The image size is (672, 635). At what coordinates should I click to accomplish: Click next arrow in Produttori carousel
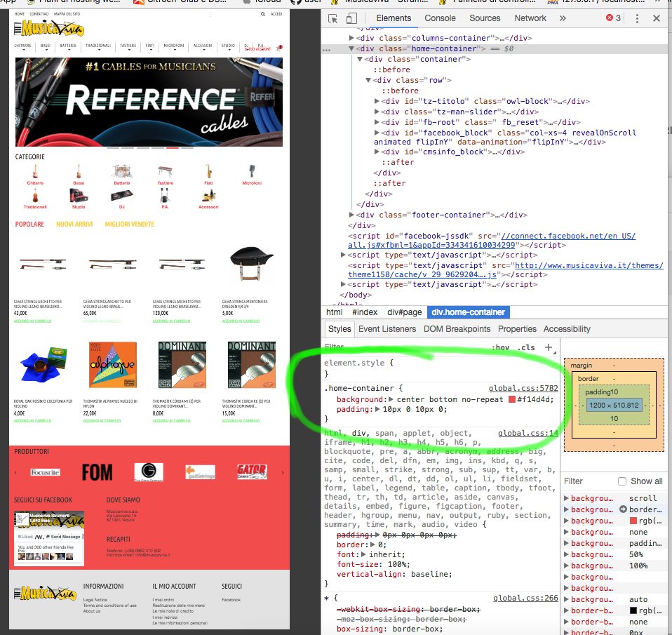283,472
